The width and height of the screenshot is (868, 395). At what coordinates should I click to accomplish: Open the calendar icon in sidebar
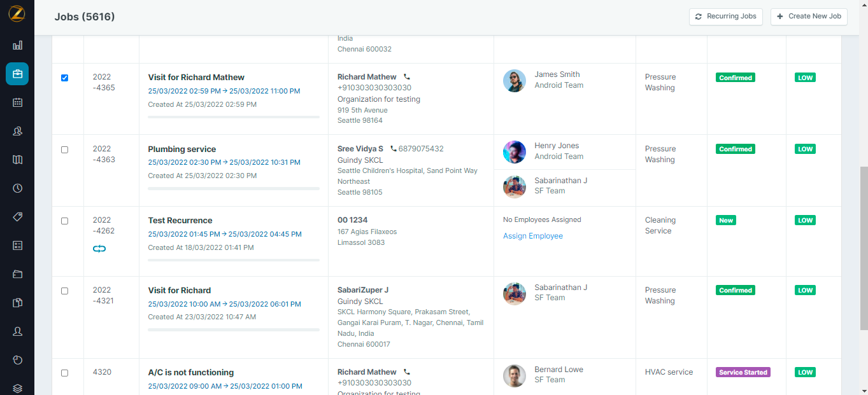[17, 102]
